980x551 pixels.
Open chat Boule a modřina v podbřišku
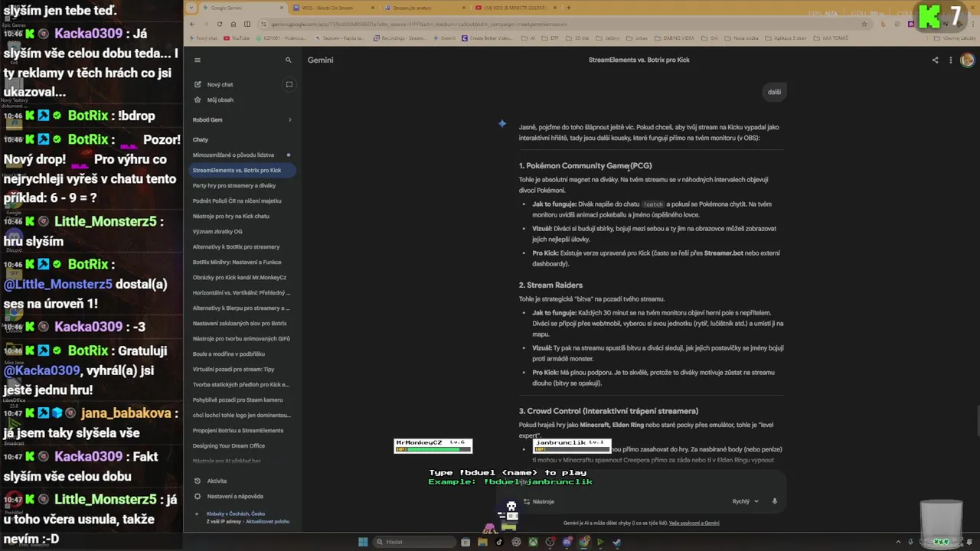229,354
